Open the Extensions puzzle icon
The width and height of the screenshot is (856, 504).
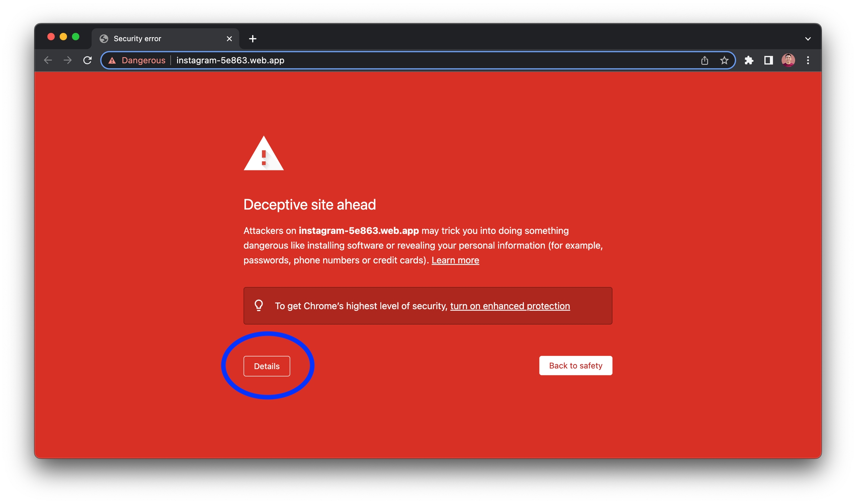click(x=749, y=60)
